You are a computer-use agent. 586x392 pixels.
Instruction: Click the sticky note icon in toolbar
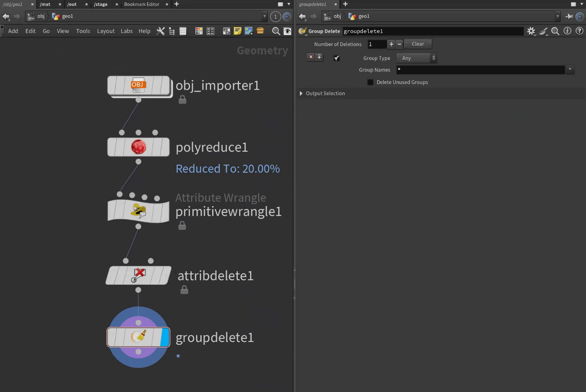[237, 31]
